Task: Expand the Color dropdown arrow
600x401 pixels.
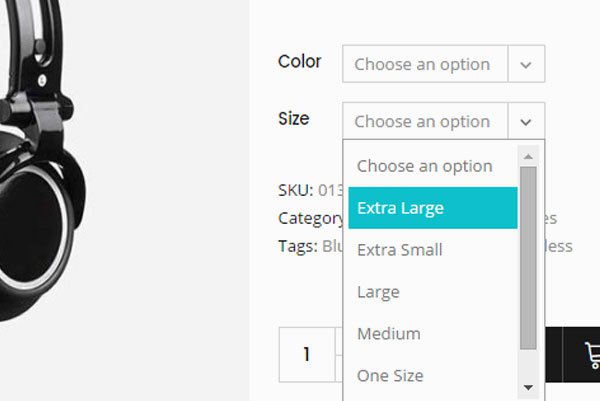Action: (x=526, y=65)
